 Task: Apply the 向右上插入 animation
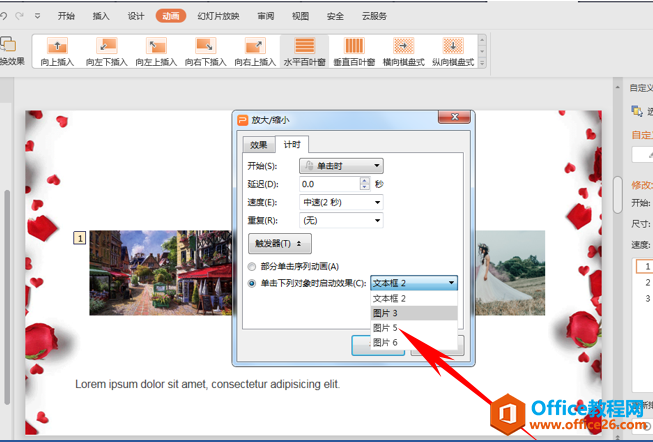pos(255,52)
